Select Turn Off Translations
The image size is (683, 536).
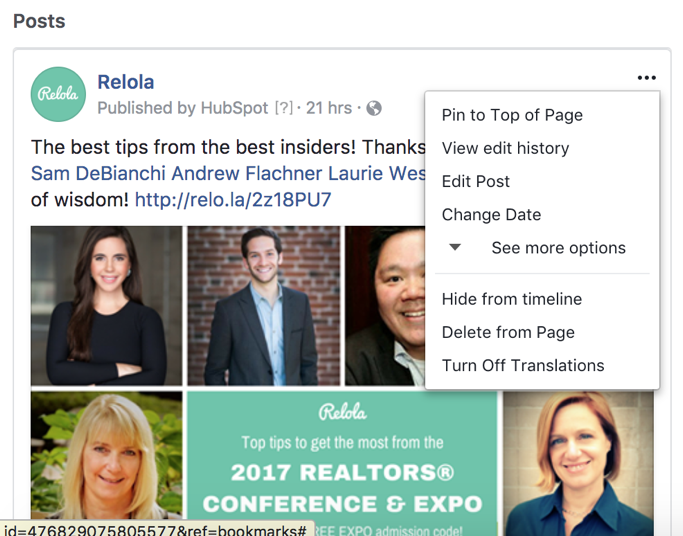523,365
